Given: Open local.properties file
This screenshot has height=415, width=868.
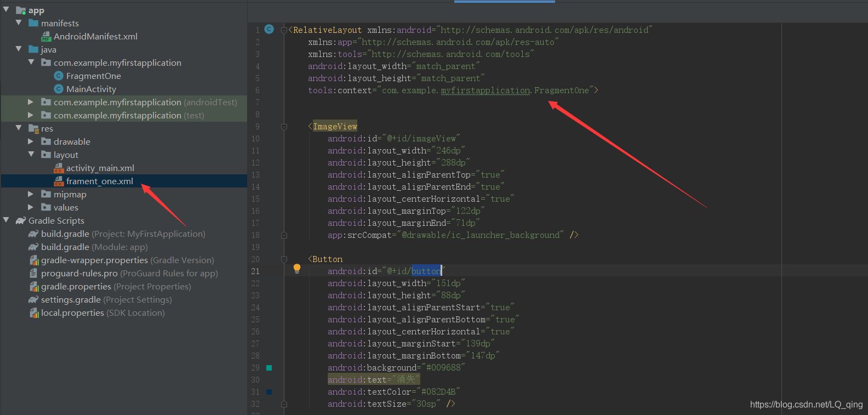Looking at the screenshot, I should 103,312.
